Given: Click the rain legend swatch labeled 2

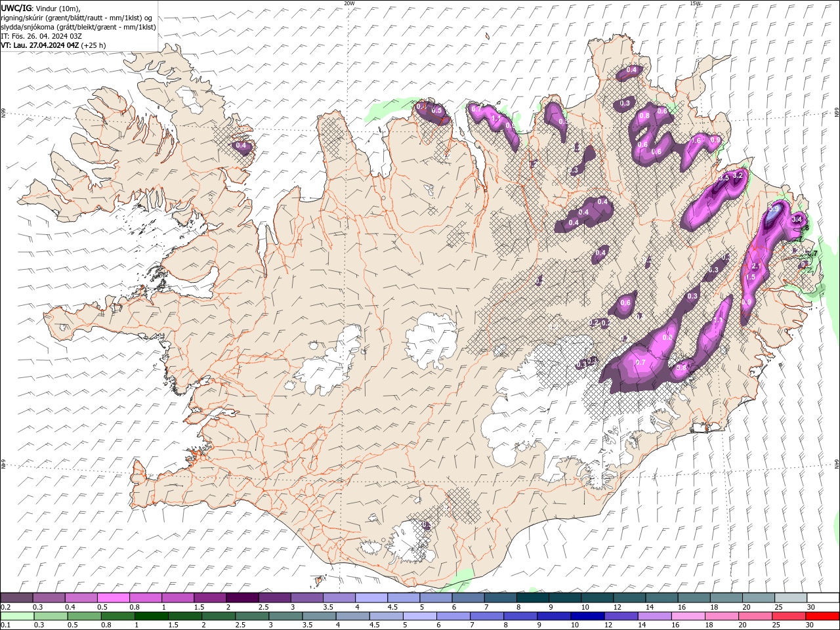Looking at the screenshot, I should [219, 616].
